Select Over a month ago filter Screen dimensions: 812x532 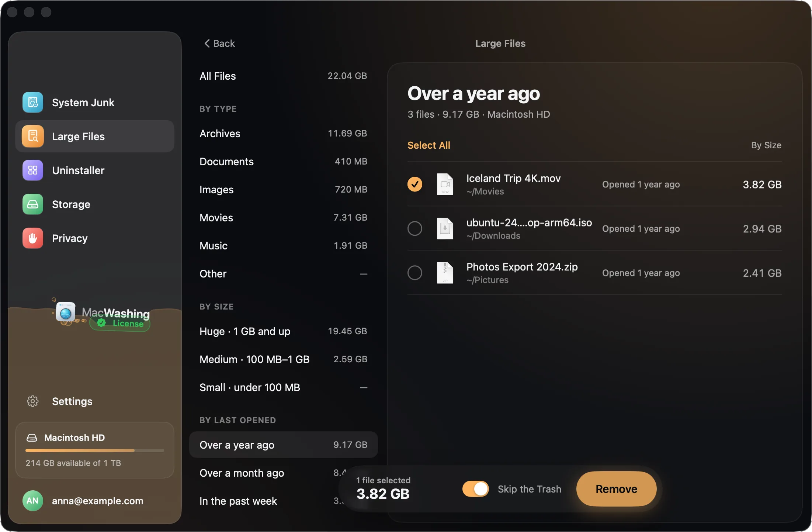tap(283, 473)
